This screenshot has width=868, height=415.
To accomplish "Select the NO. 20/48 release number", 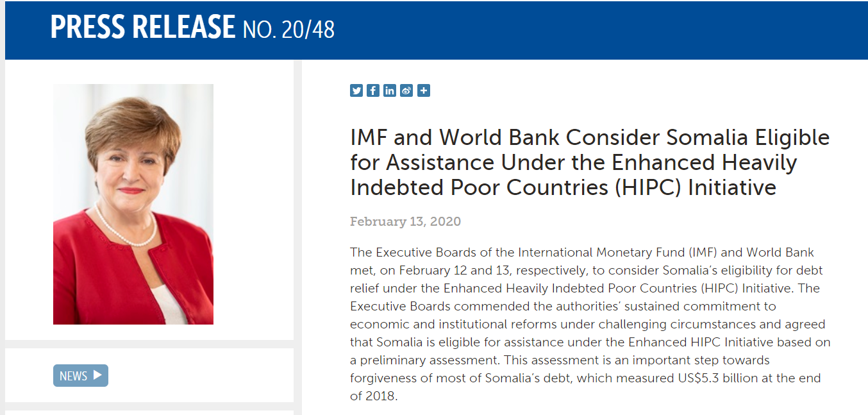I will pos(289,29).
